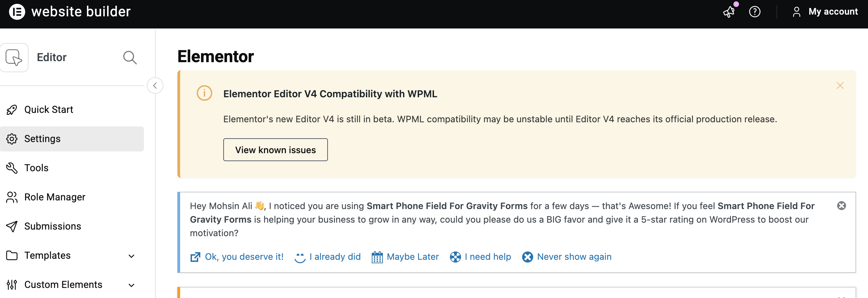868x298 pixels.
Task: Click the Elementor logo icon
Action: [17, 12]
